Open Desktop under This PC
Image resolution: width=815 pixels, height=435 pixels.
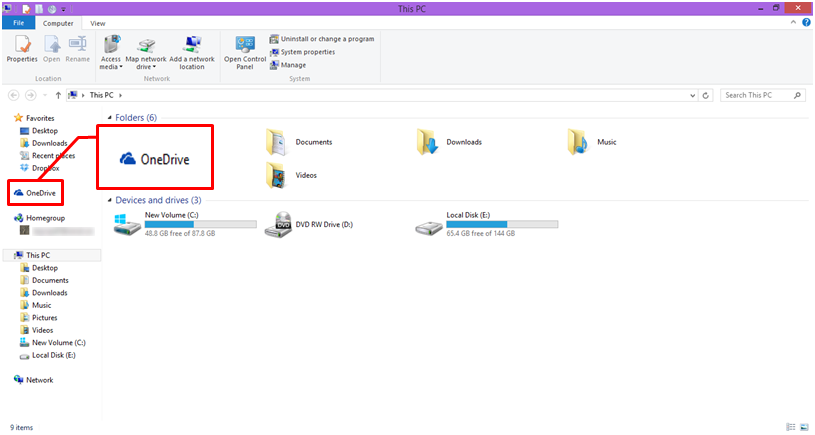[39, 268]
